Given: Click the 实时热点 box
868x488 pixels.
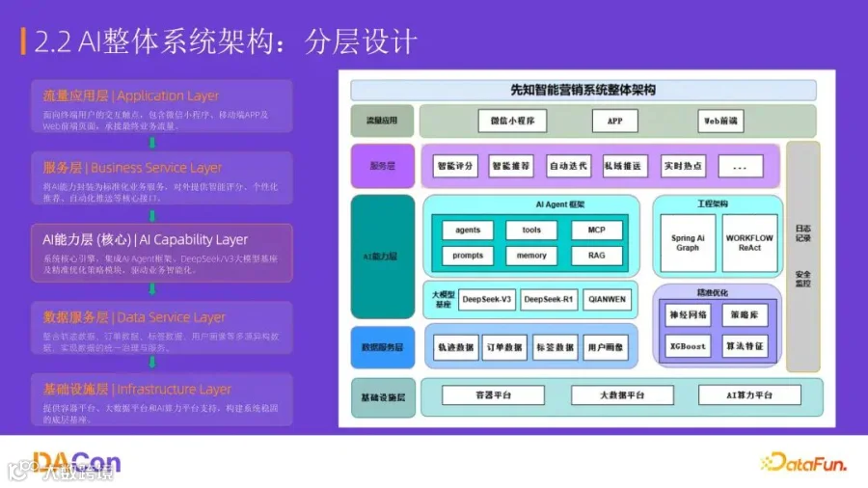Looking at the screenshot, I should pyautogui.click(x=683, y=166).
